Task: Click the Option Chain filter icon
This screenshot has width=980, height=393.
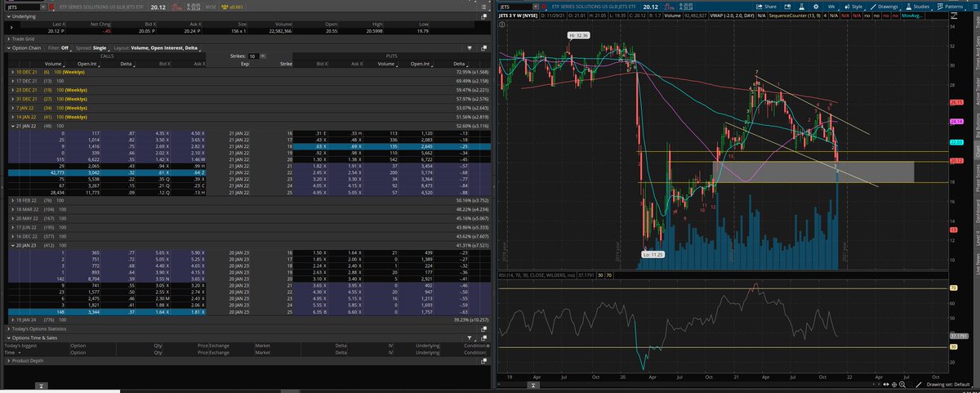Action: coord(470,48)
